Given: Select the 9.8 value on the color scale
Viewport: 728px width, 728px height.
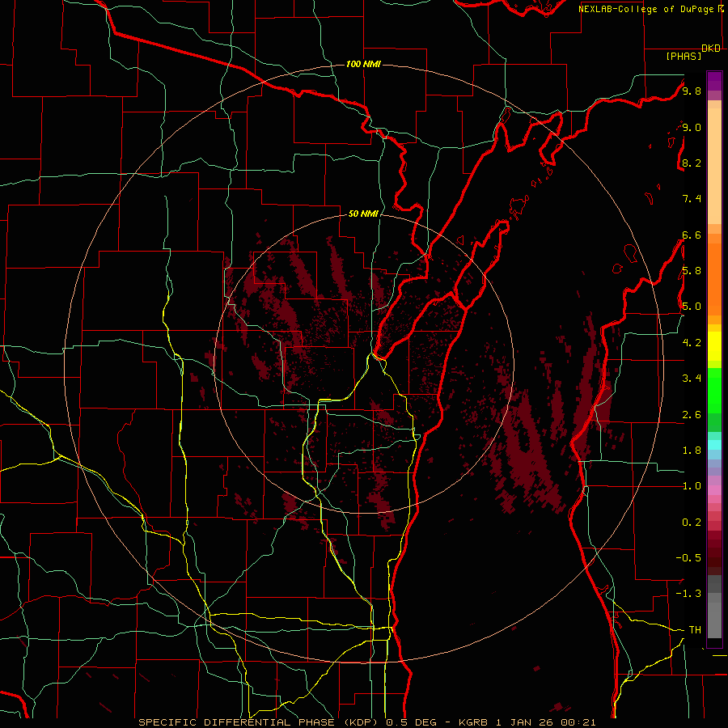Looking at the screenshot, I should click(692, 91).
